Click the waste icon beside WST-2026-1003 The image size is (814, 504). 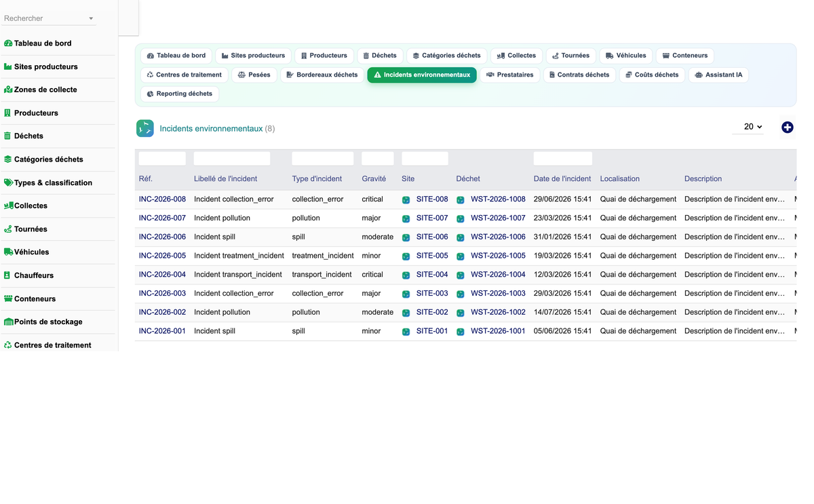click(x=461, y=294)
